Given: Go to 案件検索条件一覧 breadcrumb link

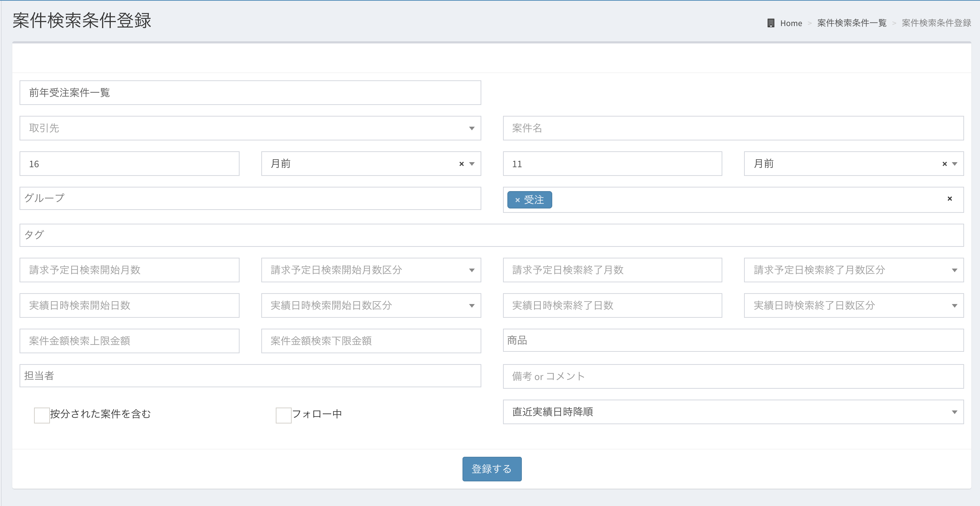Looking at the screenshot, I should point(852,23).
